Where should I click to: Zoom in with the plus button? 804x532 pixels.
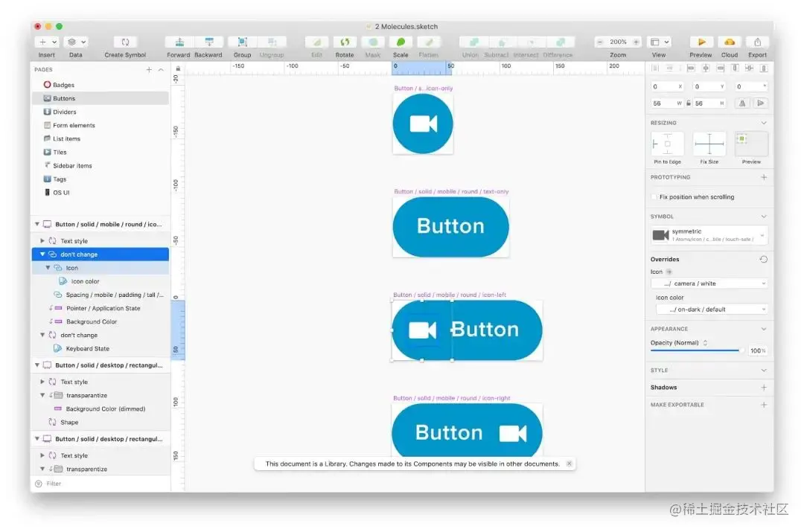click(x=636, y=42)
